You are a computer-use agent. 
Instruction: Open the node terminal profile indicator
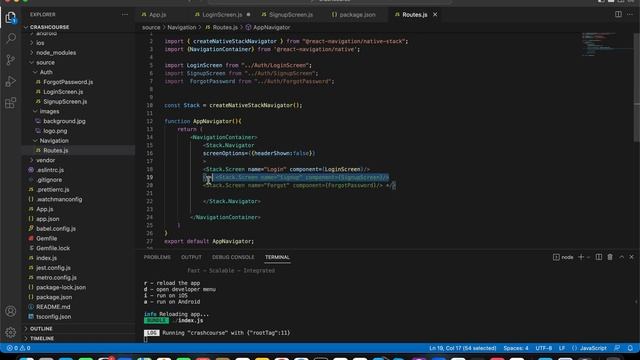[x=563, y=257]
